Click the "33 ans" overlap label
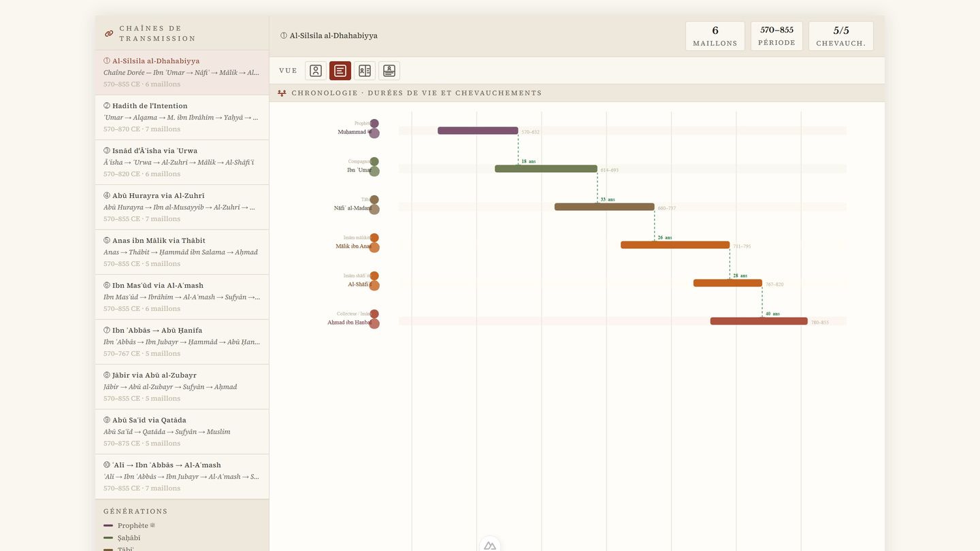Screen dimensions: 980x551 (608, 200)
